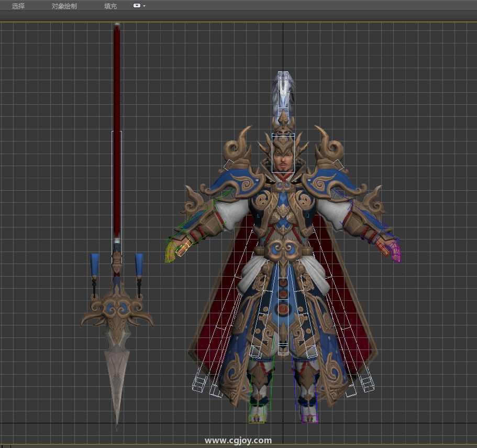Open the 填充 ribbon tab
Image resolution: width=477 pixels, height=448 pixels.
[x=110, y=6]
